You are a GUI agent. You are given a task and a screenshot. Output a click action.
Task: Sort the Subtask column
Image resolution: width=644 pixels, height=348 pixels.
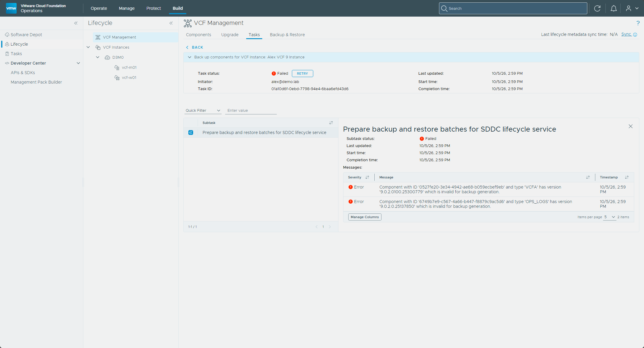tap(331, 123)
